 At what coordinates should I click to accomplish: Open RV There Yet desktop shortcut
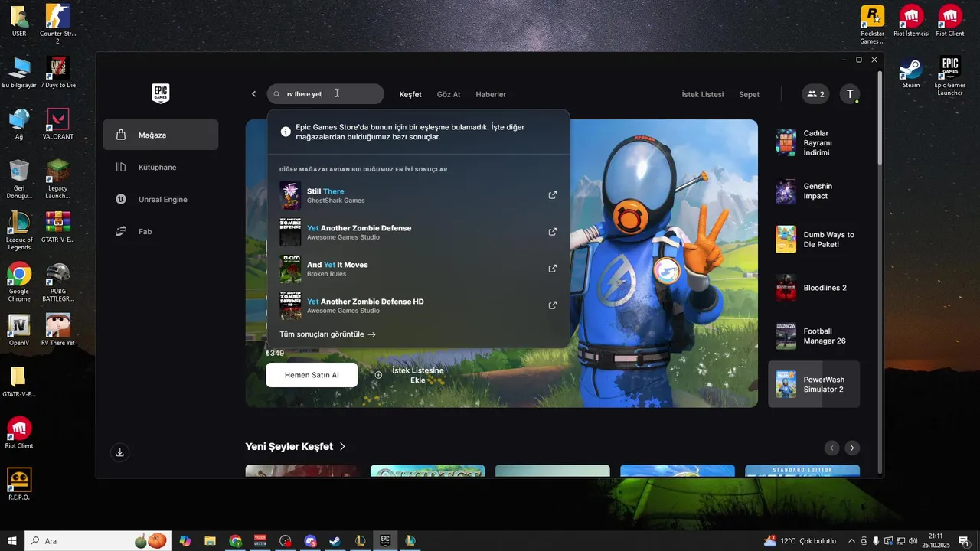(x=58, y=329)
